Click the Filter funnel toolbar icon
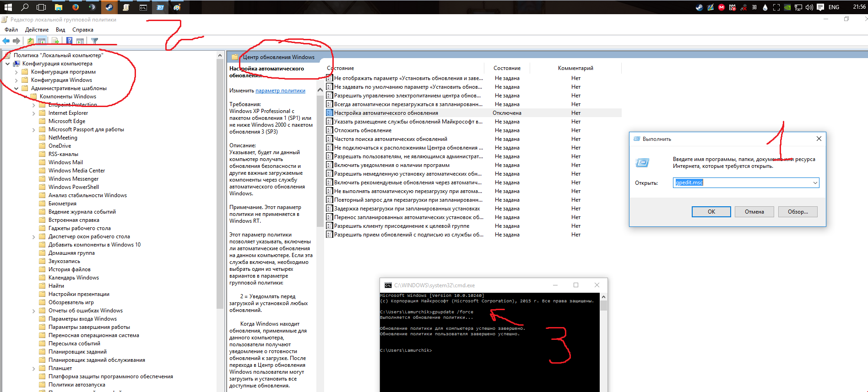 (x=95, y=41)
